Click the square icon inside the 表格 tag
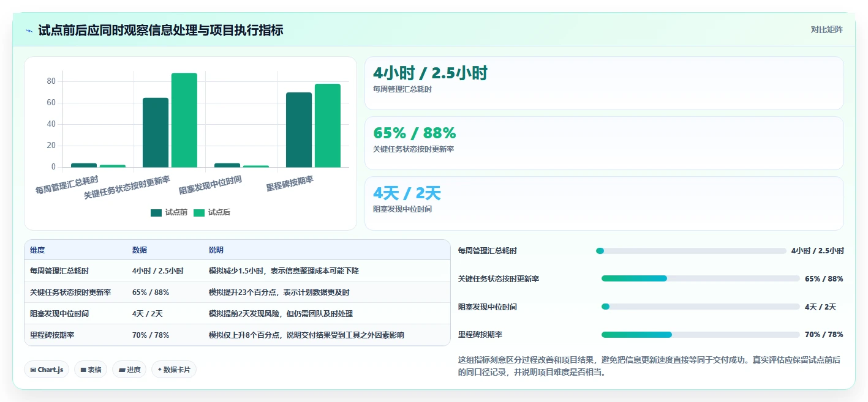Viewport: 868px width, 402px height. click(x=83, y=370)
